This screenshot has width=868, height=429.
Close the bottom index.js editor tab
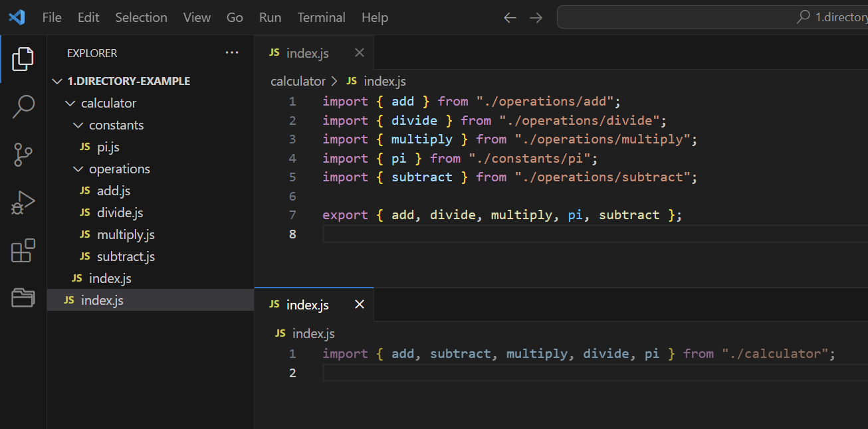click(x=360, y=305)
